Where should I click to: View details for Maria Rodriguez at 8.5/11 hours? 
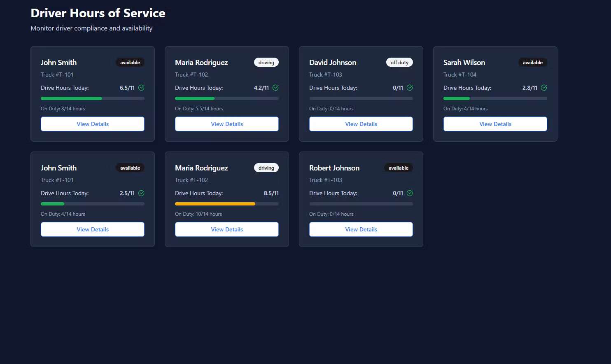tap(227, 229)
